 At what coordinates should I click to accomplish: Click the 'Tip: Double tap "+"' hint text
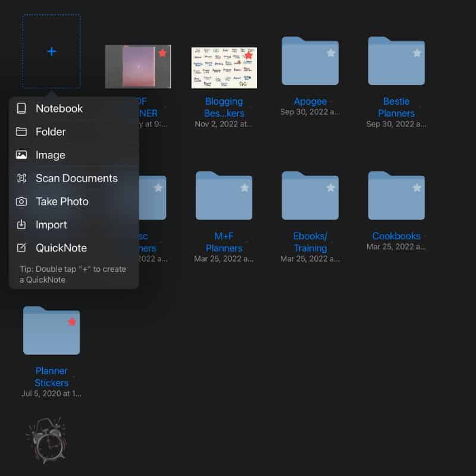tap(73, 274)
